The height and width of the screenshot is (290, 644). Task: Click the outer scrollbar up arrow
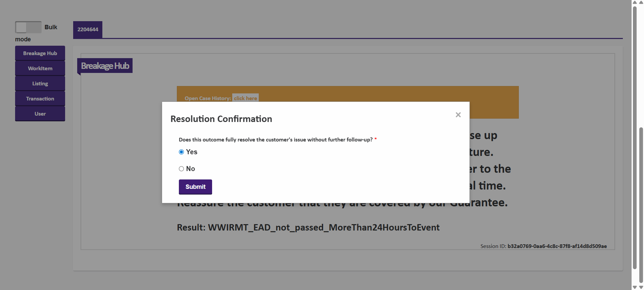(x=641, y=2)
